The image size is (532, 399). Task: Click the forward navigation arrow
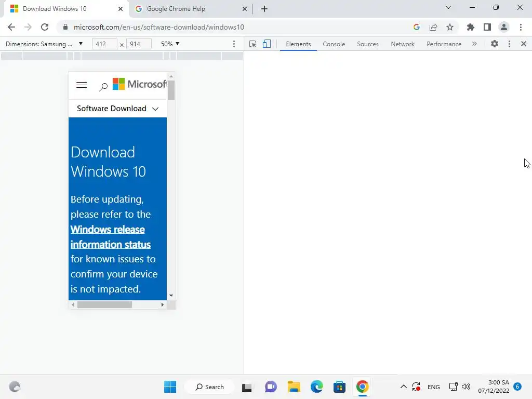coord(28,27)
